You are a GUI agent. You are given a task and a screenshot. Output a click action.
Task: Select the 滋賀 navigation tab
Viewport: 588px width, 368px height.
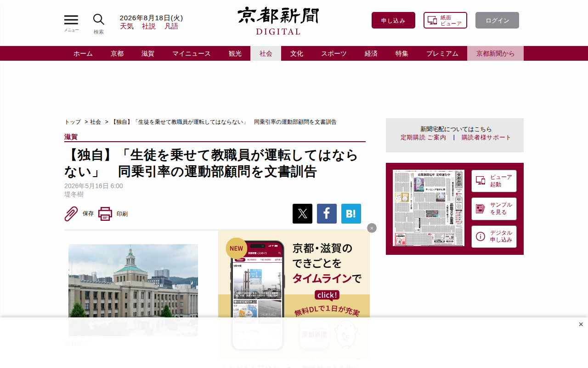point(148,53)
